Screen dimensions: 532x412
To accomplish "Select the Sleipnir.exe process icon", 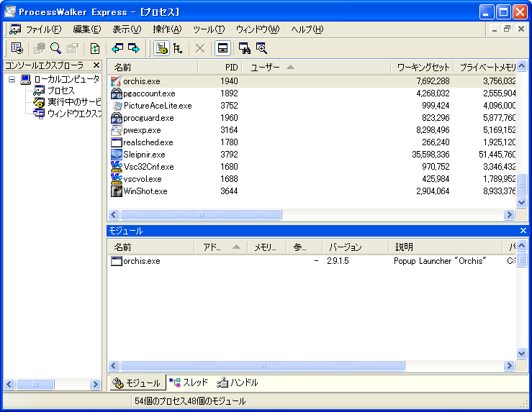I will pyautogui.click(x=116, y=155).
